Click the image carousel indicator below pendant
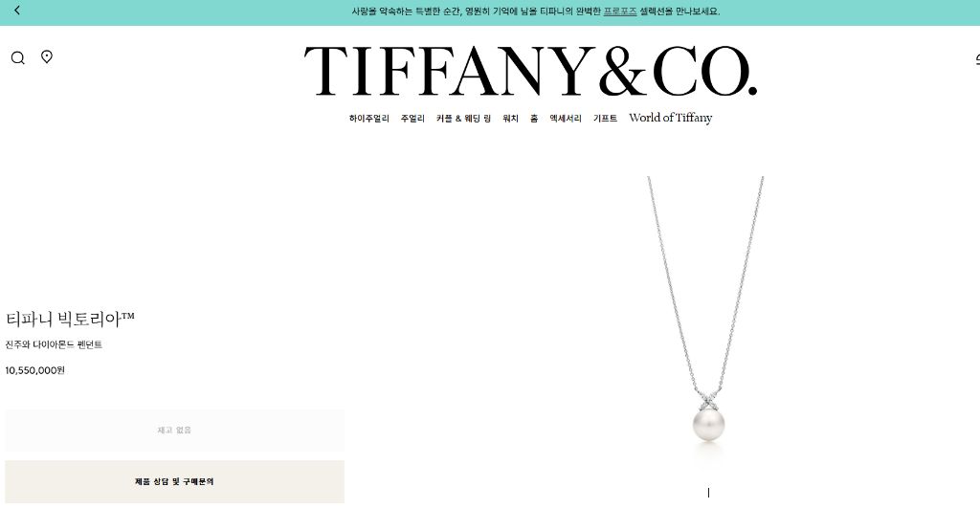 pos(708,493)
